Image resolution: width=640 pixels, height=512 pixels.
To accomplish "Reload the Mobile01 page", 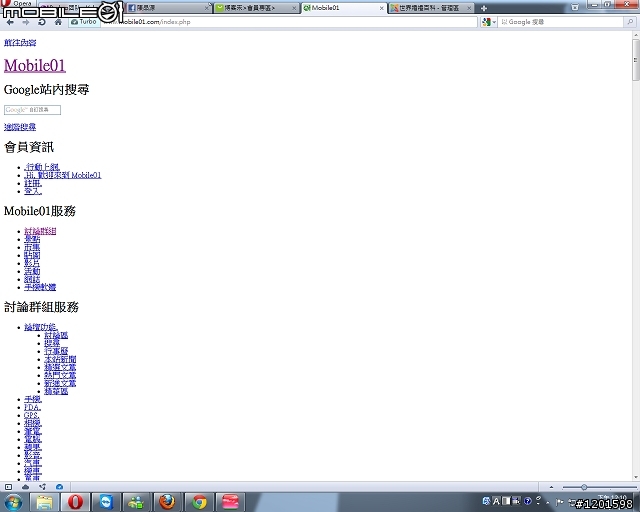I will pyautogui.click(x=42, y=22).
